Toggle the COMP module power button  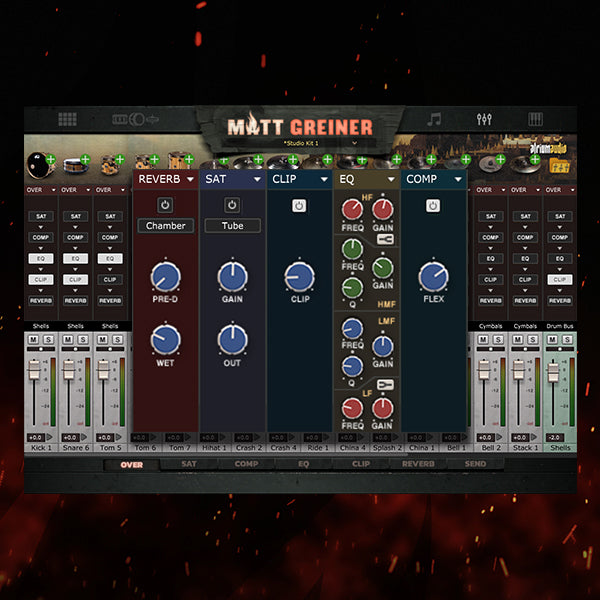coord(432,205)
